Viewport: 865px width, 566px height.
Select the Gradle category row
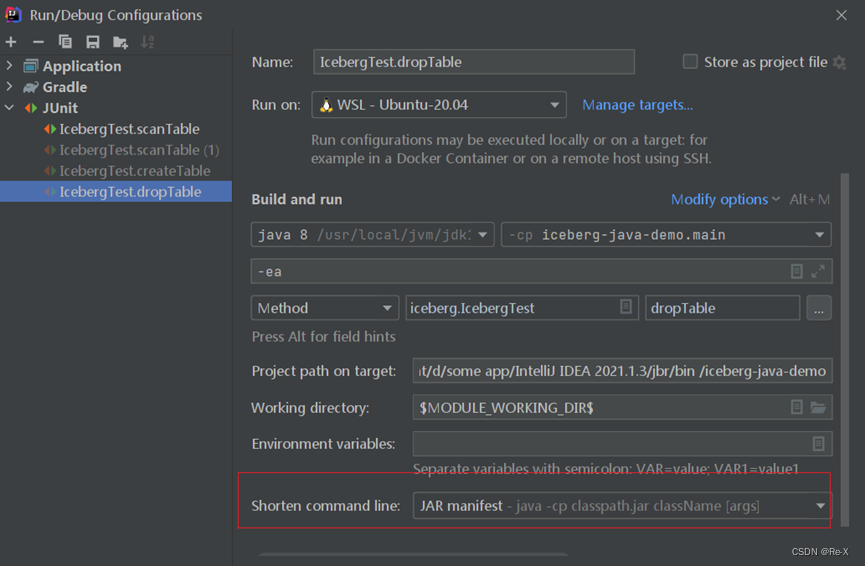pos(116,87)
